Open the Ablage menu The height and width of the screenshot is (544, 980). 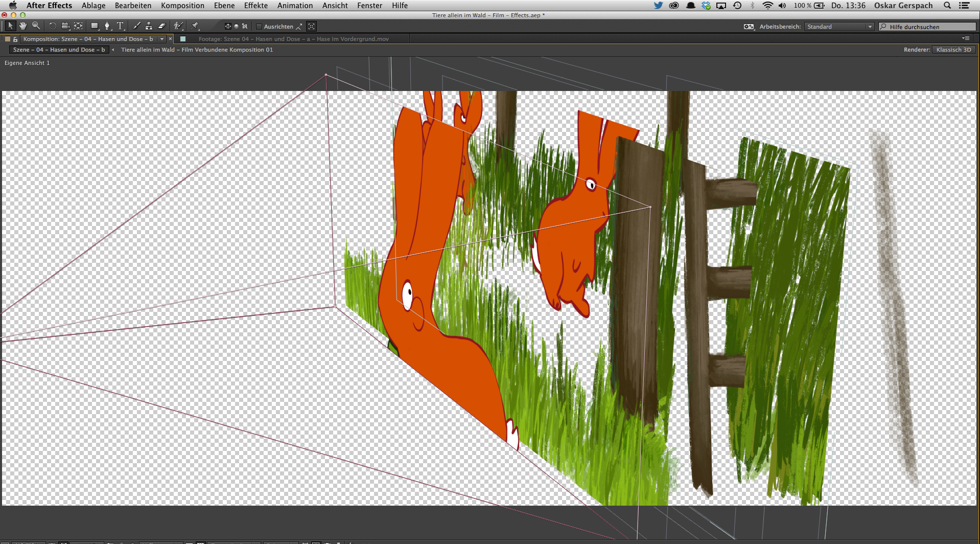[x=94, y=5]
